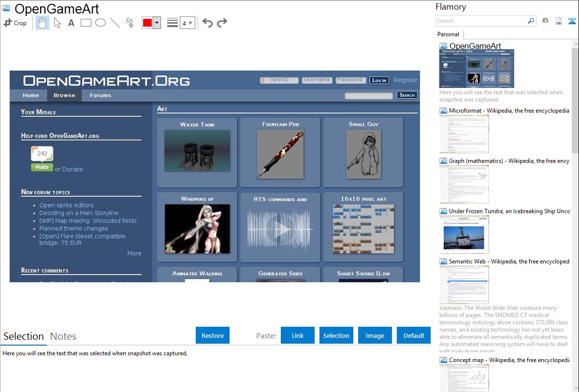Image resolution: width=579 pixels, height=392 pixels.
Task: Open the 'Open sprite editors' forum topic
Action: click(x=67, y=205)
